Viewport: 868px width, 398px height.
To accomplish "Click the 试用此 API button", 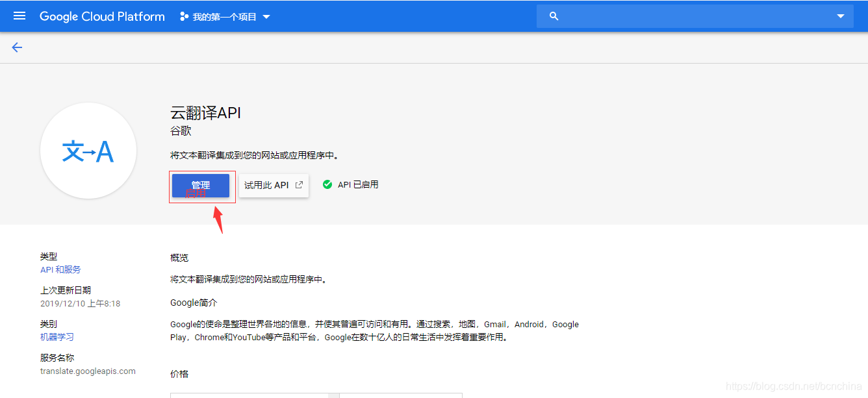I will 274,185.
